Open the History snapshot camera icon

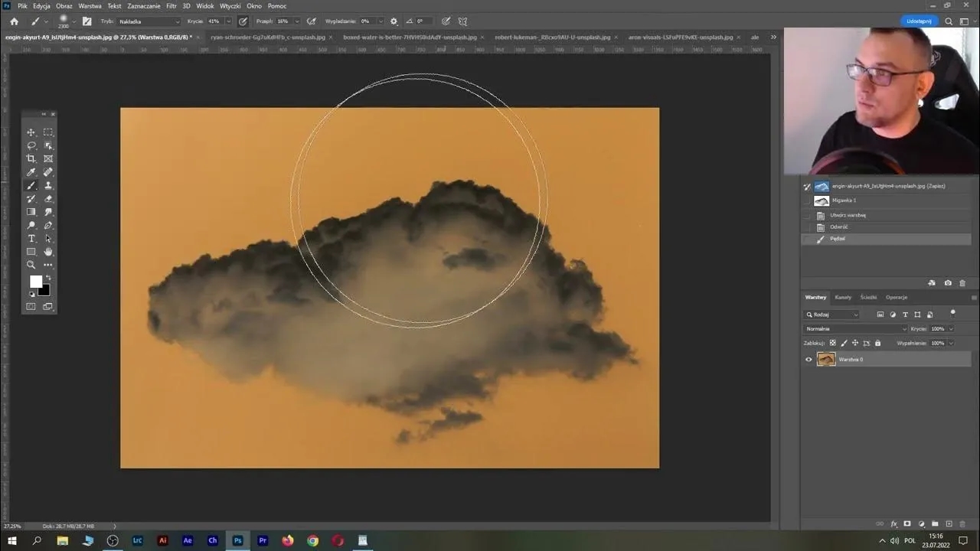pos(948,283)
